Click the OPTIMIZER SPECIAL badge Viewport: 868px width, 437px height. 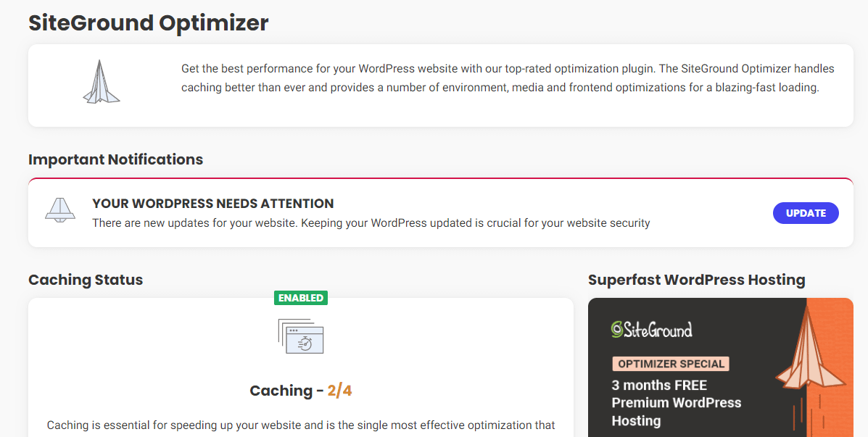[x=670, y=363]
